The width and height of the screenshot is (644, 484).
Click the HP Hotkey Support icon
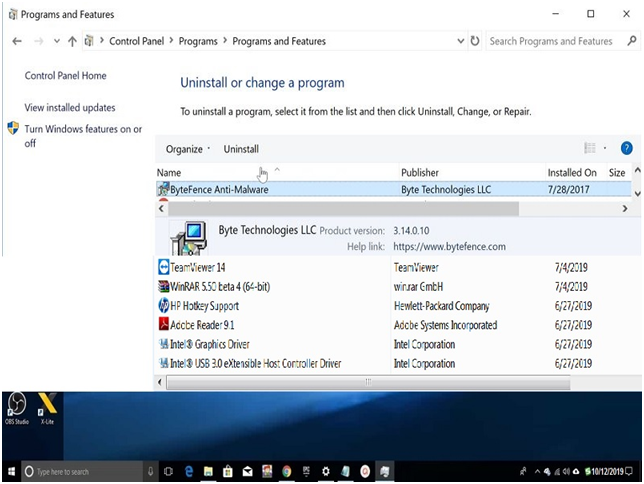point(163,305)
